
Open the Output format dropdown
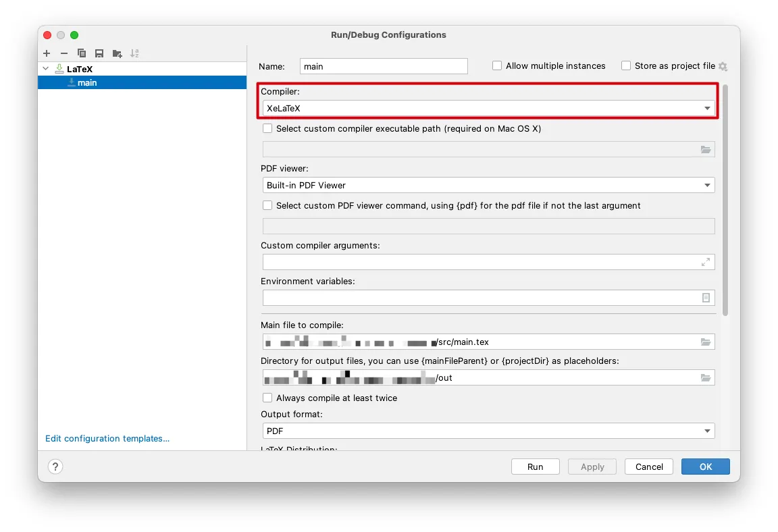[488, 431]
